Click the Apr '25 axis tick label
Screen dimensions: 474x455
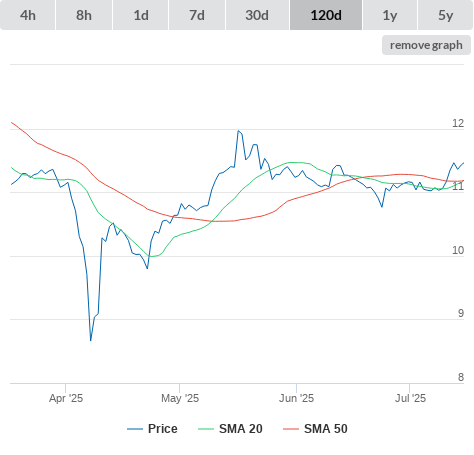[x=66, y=398]
